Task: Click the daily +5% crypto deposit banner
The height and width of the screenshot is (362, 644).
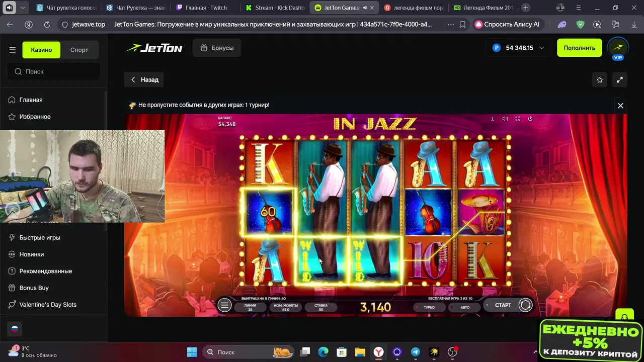Action: [591, 340]
